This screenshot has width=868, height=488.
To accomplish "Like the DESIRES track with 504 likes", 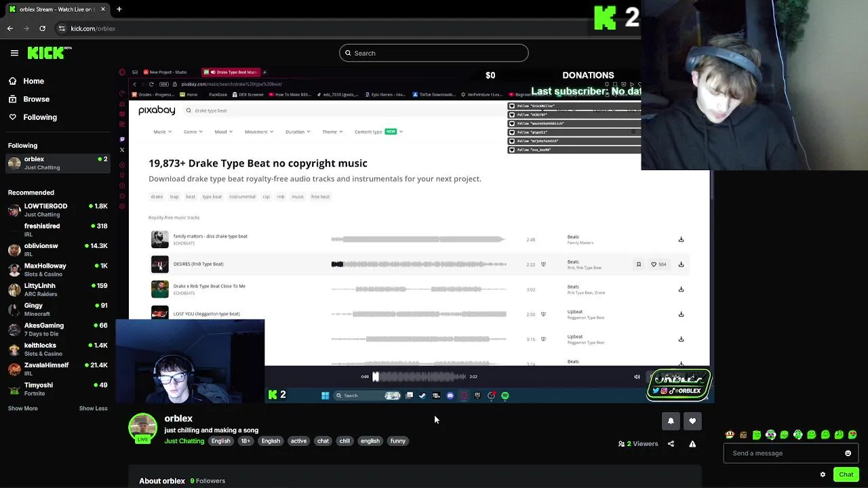I will 658,264.
